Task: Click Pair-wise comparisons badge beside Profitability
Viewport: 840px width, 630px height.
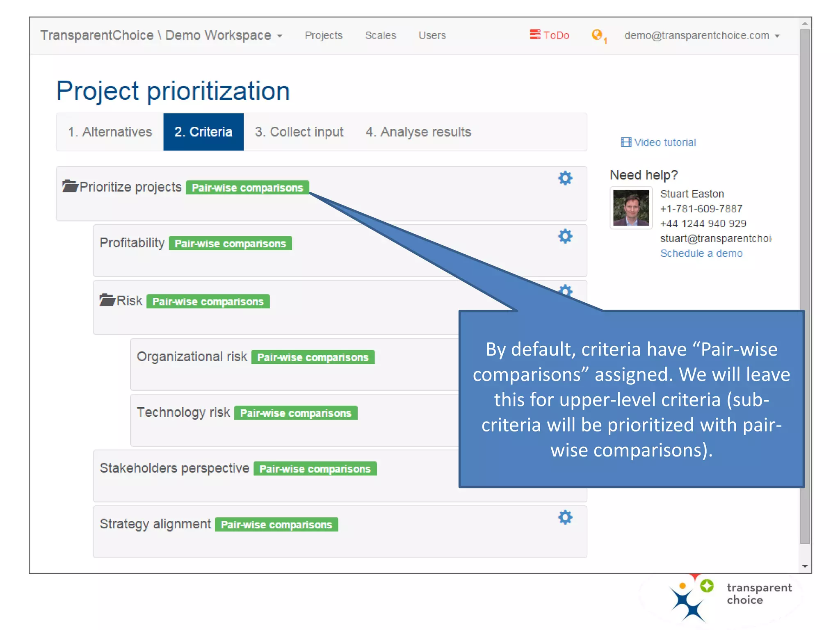Action: point(230,244)
